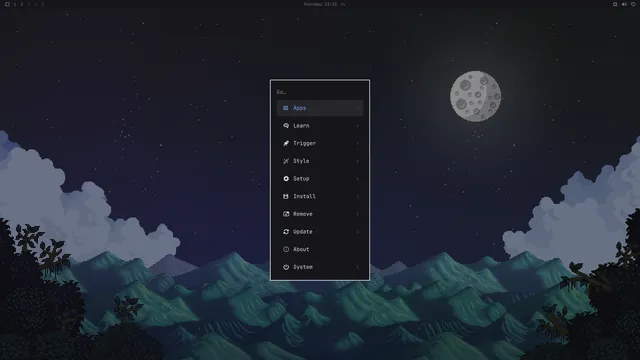Click the Style paintbrush icon

pyautogui.click(x=286, y=161)
